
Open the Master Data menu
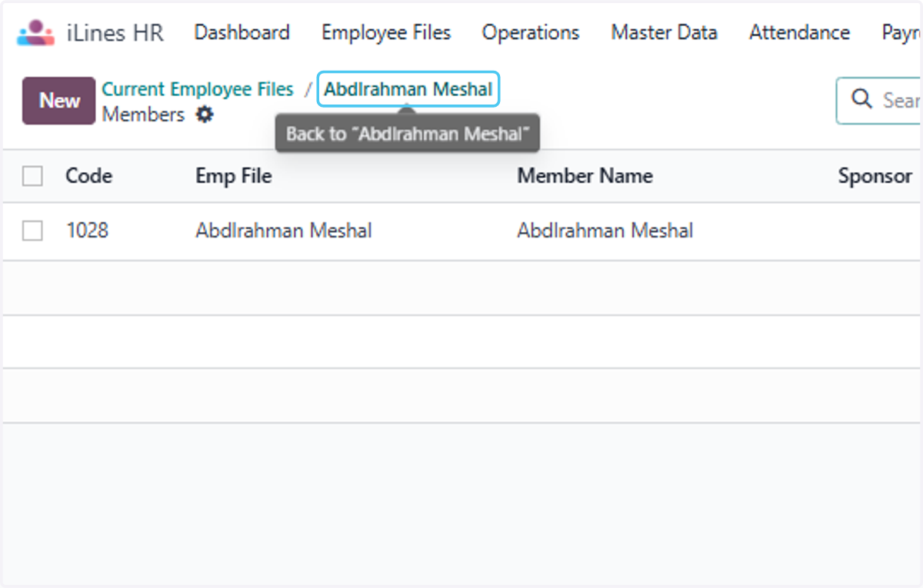point(665,33)
